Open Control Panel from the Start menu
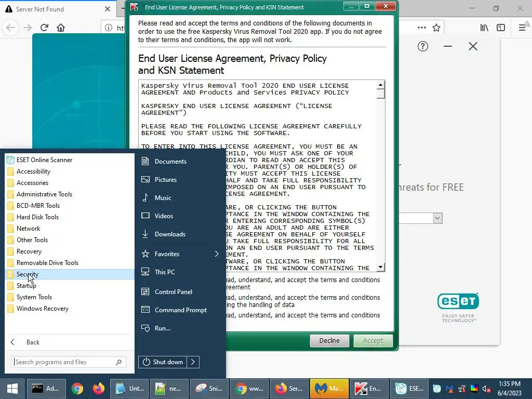This screenshot has width=532, height=399. pos(174,292)
